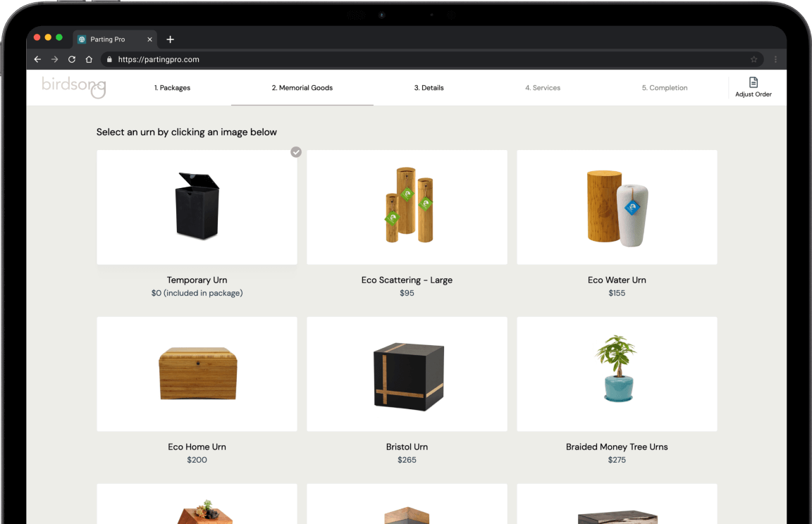Click the Adjust Order document icon

tap(753, 82)
